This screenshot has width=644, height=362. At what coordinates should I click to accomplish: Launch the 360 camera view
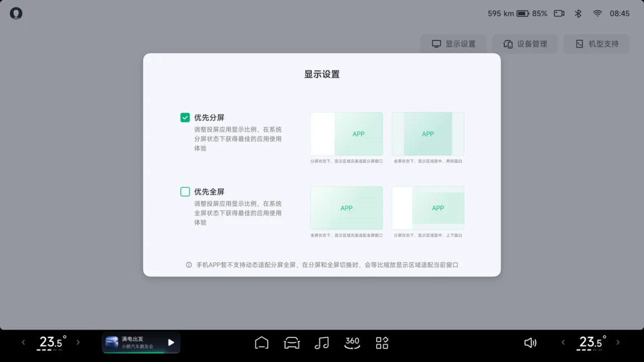352,342
